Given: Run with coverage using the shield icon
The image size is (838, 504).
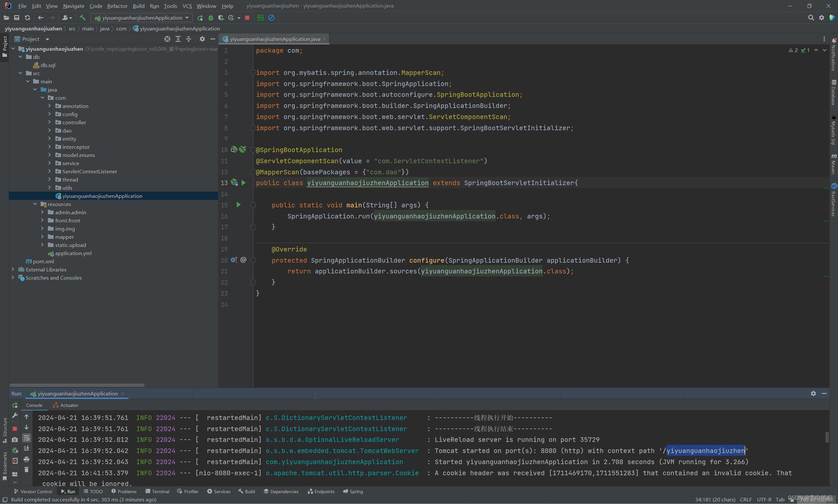Looking at the screenshot, I should point(221,18).
